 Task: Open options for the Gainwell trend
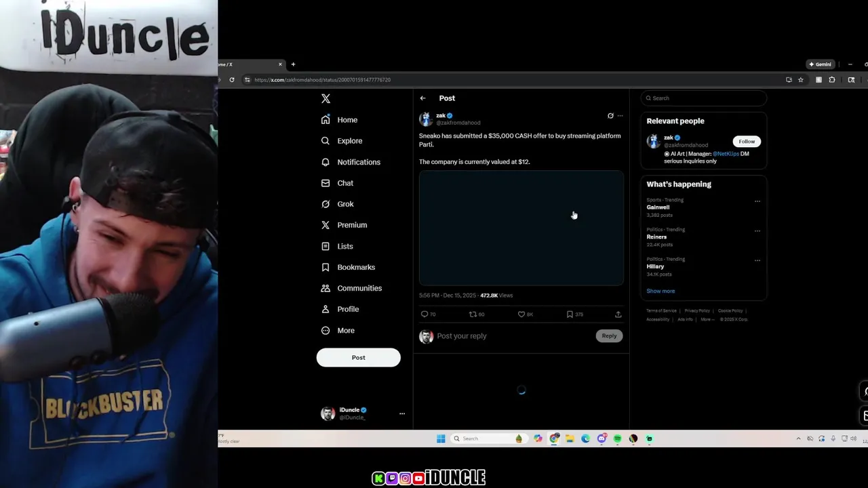(x=757, y=201)
